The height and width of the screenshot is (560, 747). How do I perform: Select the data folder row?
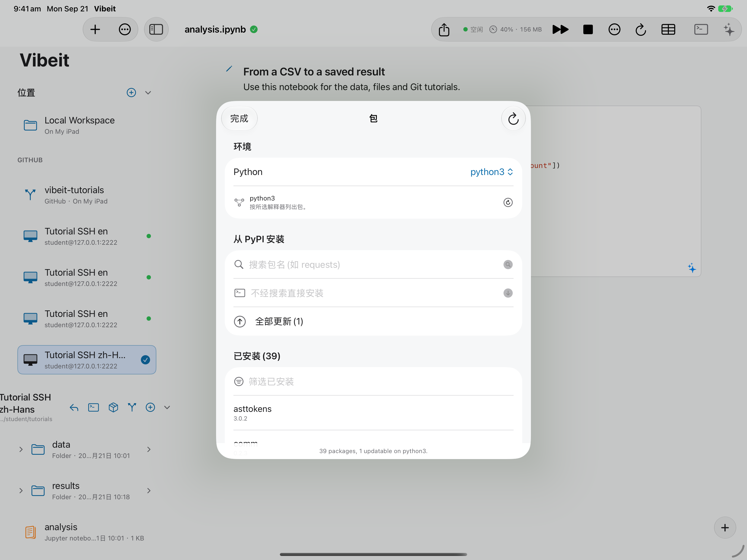[x=87, y=449]
